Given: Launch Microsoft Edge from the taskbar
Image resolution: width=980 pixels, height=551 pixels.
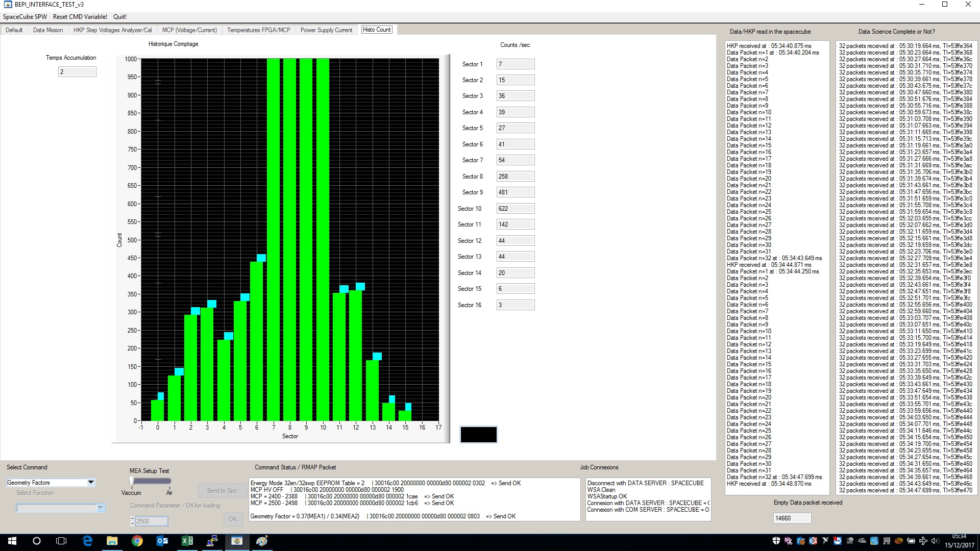Looking at the screenshot, I should (x=87, y=541).
